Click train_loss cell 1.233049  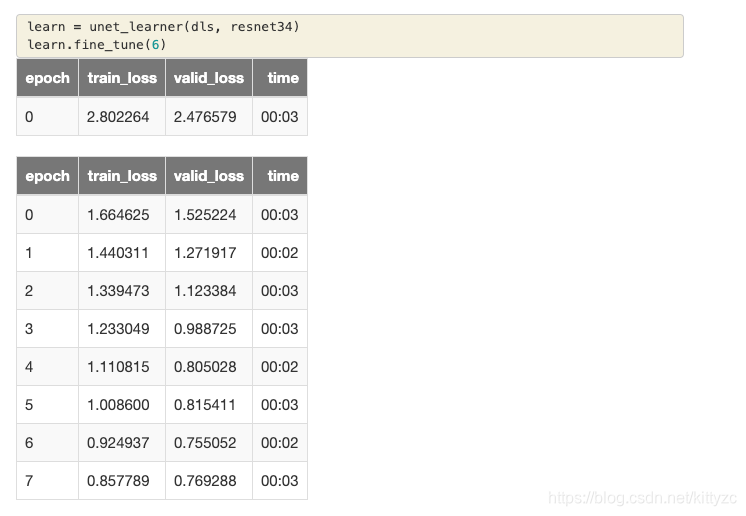pyautogui.click(x=122, y=329)
